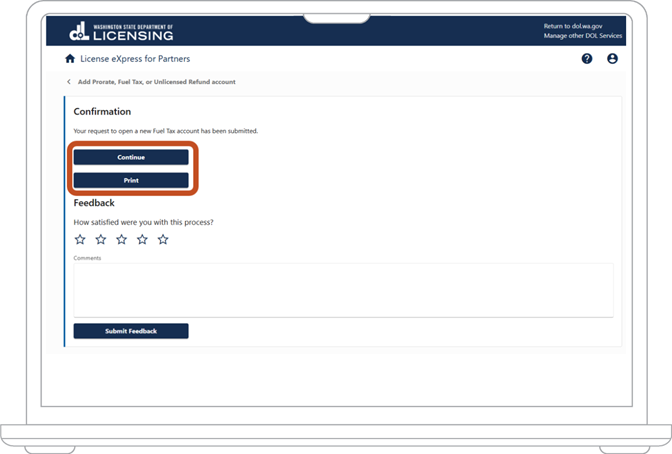Open the help question mark icon
Viewport: 672px width, 454px height.
pyautogui.click(x=587, y=59)
